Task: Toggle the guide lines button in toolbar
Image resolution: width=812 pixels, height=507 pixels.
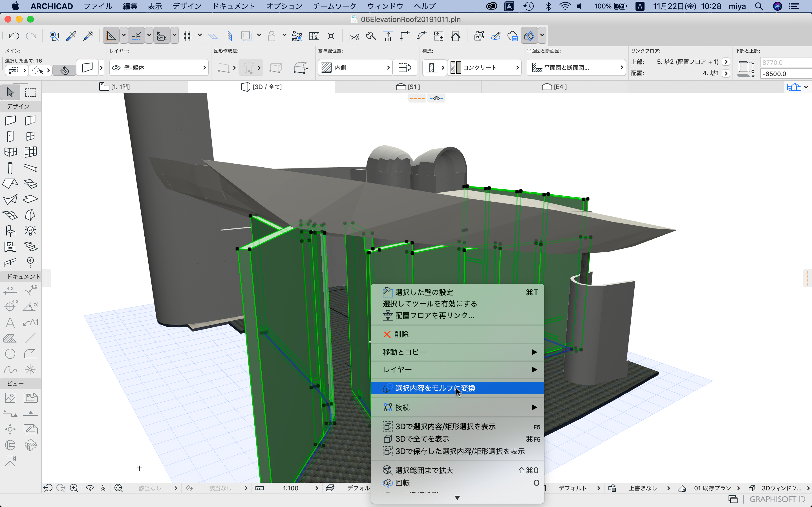Action: point(111,36)
